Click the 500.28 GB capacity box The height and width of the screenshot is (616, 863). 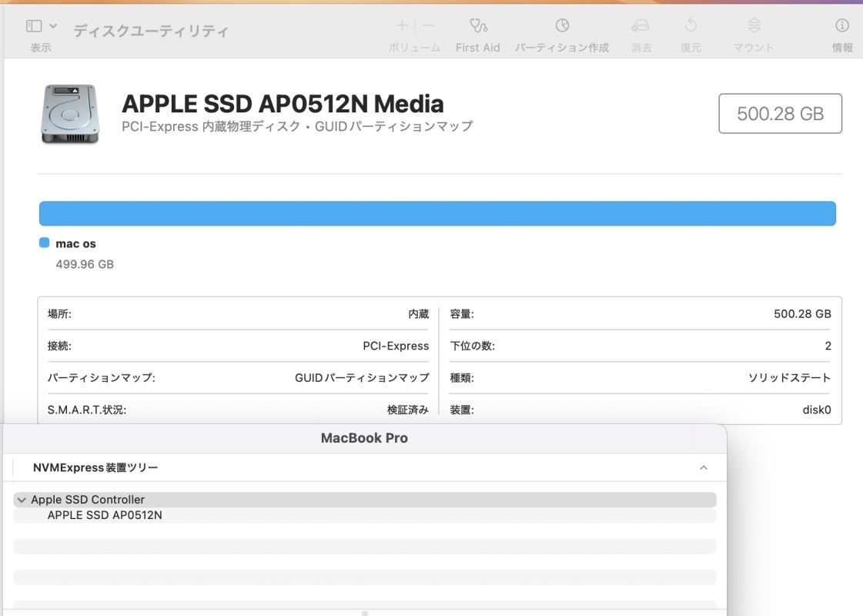click(780, 113)
